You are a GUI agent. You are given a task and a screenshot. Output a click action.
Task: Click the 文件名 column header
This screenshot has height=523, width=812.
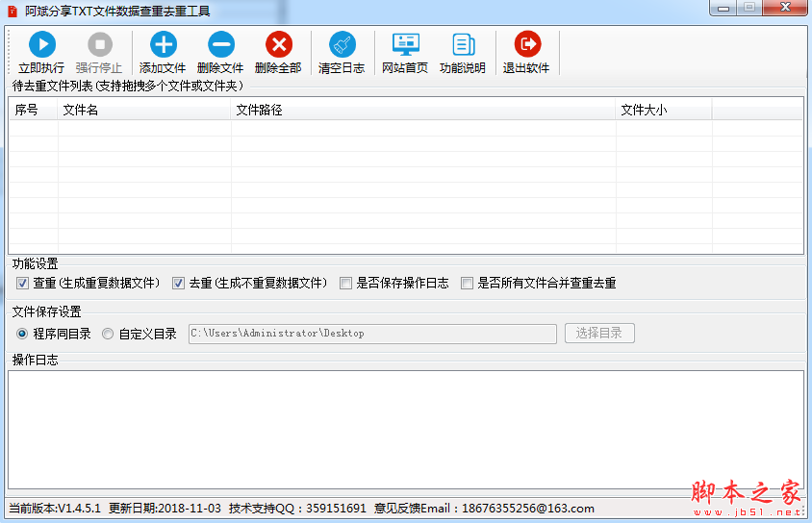tap(144, 110)
